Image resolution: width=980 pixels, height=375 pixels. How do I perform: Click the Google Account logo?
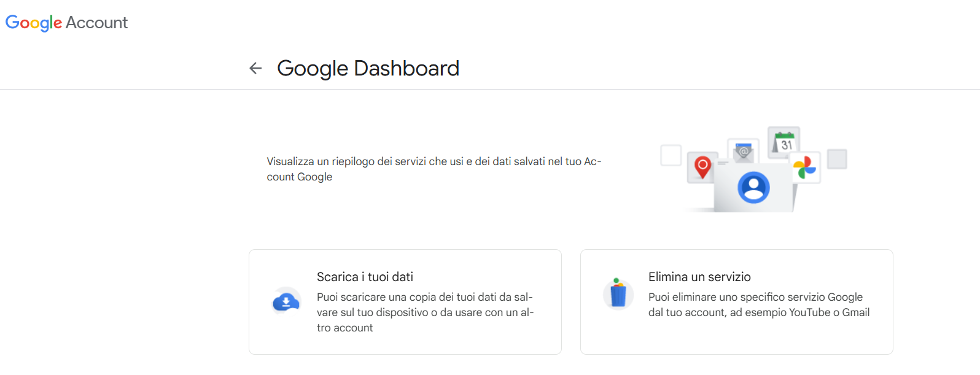pos(66,23)
